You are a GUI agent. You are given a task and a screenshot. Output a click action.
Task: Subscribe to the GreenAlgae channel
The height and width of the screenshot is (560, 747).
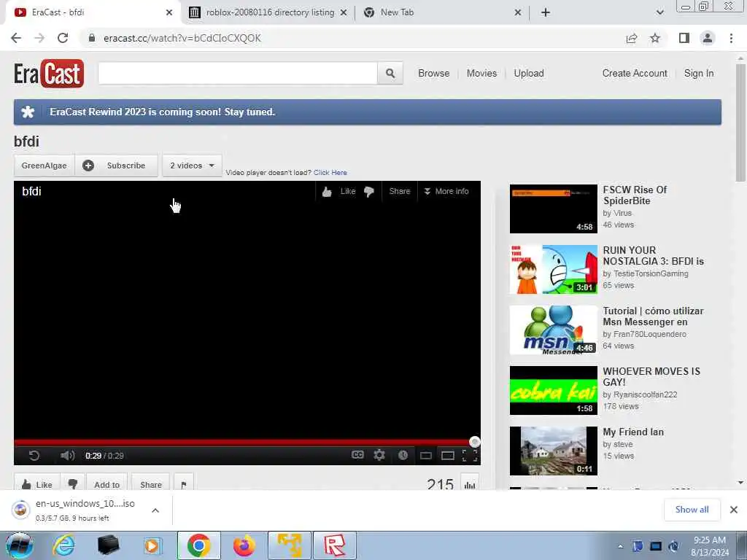116,166
